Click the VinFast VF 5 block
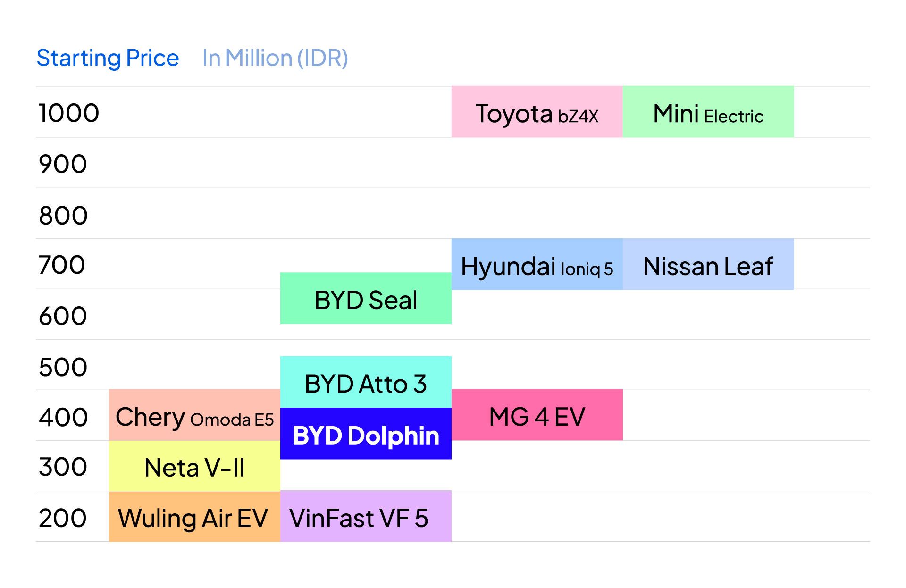 pyautogui.click(x=366, y=516)
